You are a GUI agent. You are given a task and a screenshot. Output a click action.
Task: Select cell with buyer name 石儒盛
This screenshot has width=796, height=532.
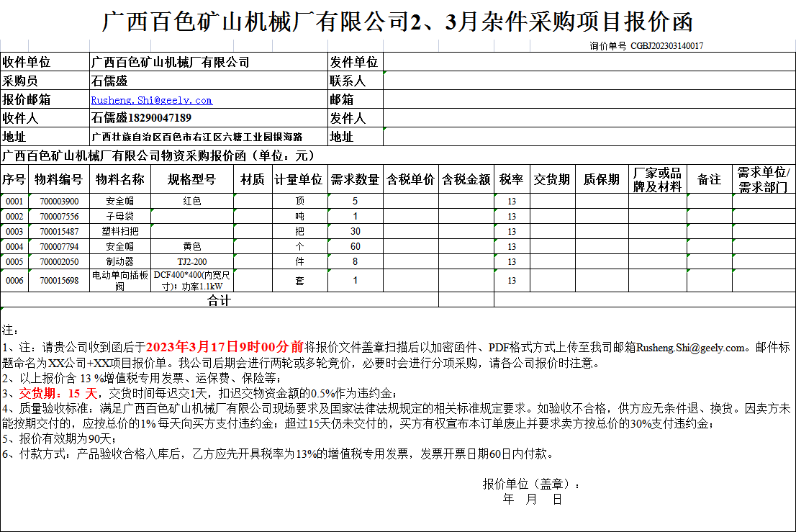pos(209,81)
